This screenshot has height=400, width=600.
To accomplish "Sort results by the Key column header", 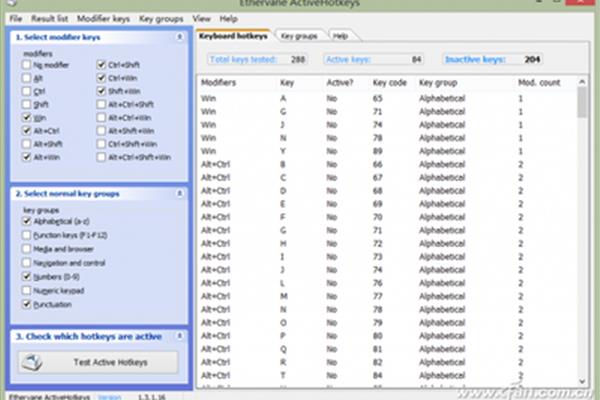I will pos(300,83).
